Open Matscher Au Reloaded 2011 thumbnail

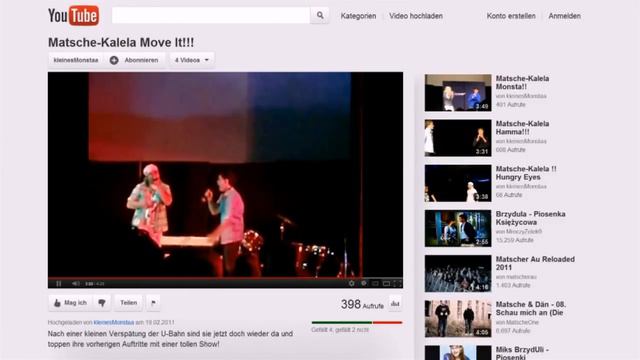pos(458,273)
